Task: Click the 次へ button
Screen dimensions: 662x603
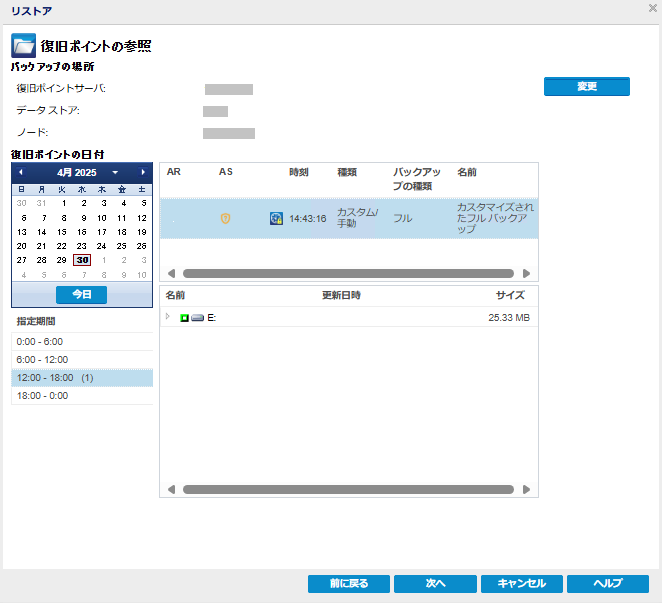Action: click(435, 584)
